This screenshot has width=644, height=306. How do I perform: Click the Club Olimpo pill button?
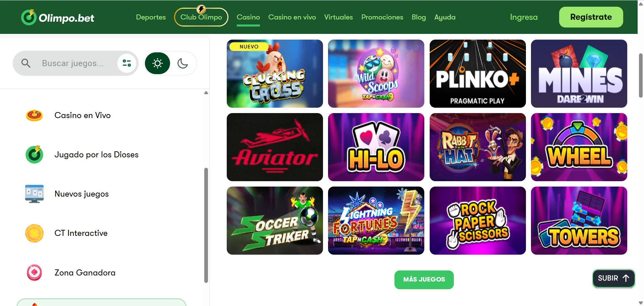click(201, 17)
